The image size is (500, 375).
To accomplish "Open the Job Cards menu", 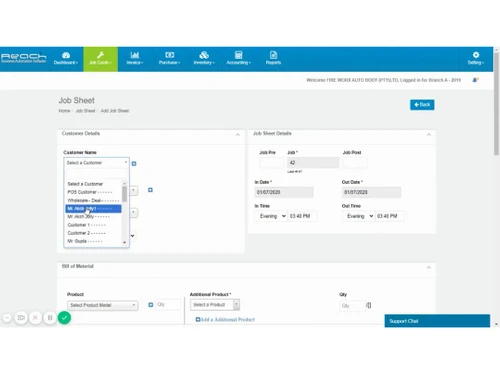I will 100,59.
